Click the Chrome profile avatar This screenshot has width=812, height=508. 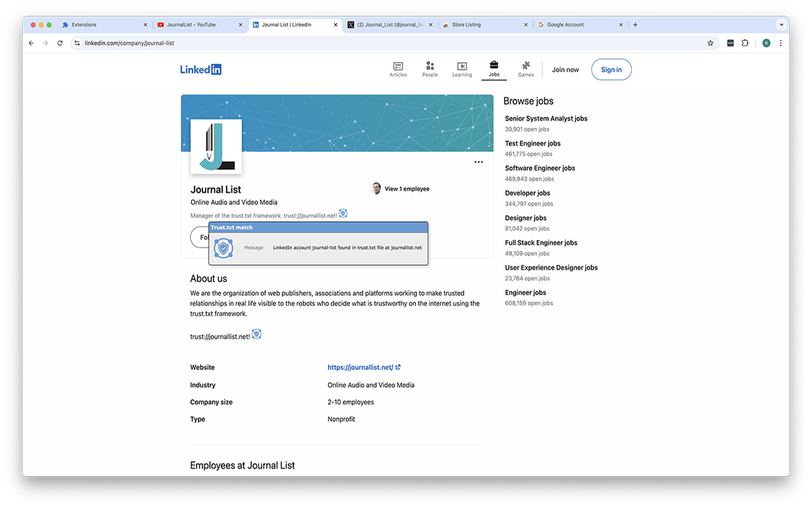tap(766, 43)
